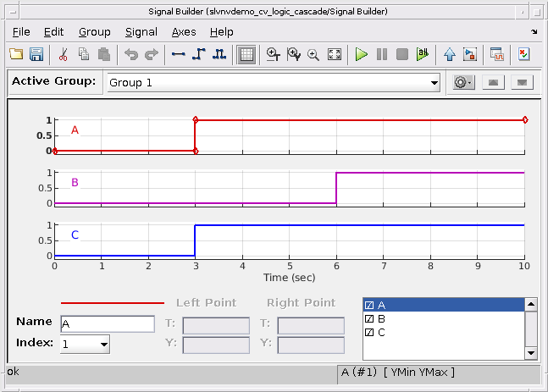Click the zoom in magnifier
Screen dimensions: 548x392
coord(313,54)
